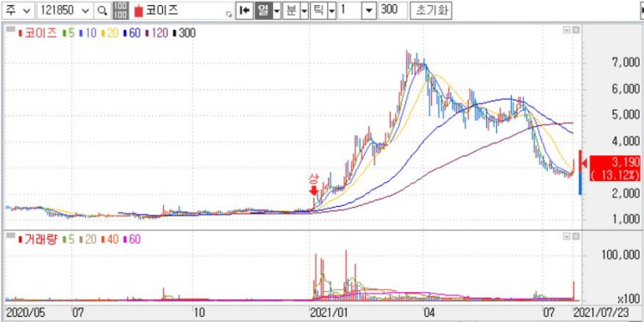Click the red 상 upper-limit arrow marker
Screen dimensions: 644x322
pos(313,191)
